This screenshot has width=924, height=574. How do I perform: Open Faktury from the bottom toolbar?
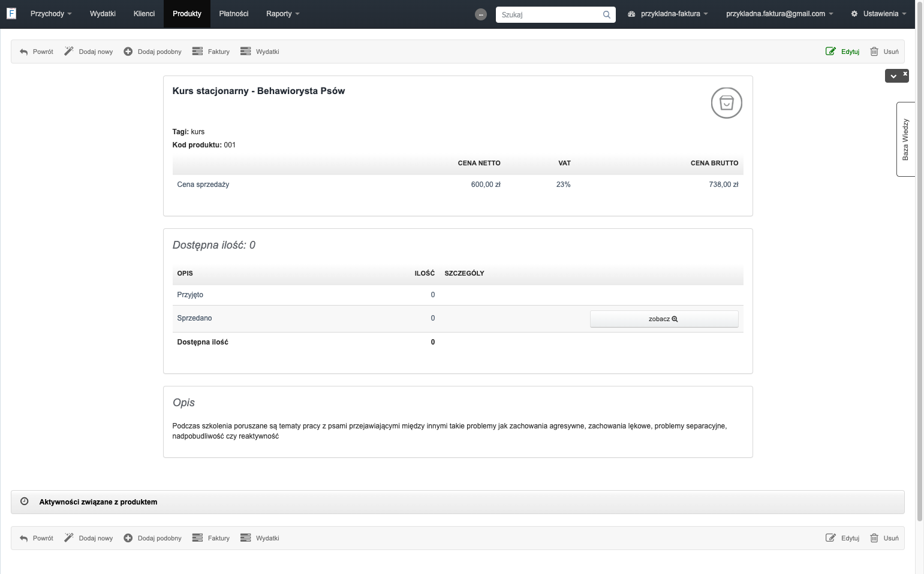[211, 538]
